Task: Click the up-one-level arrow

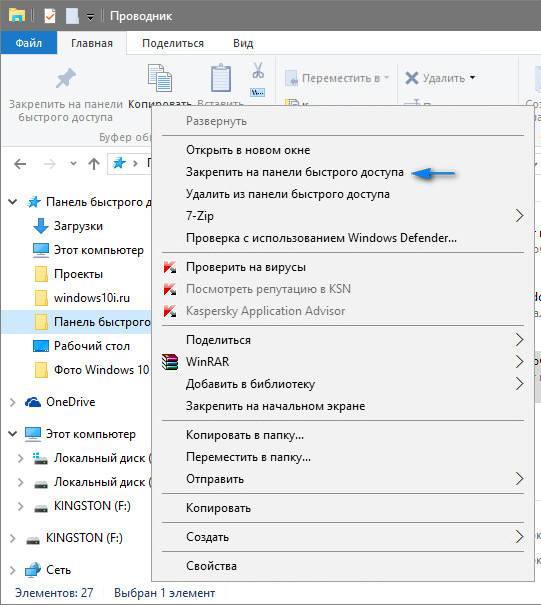Action: pyautogui.click(x=94, y=164)
